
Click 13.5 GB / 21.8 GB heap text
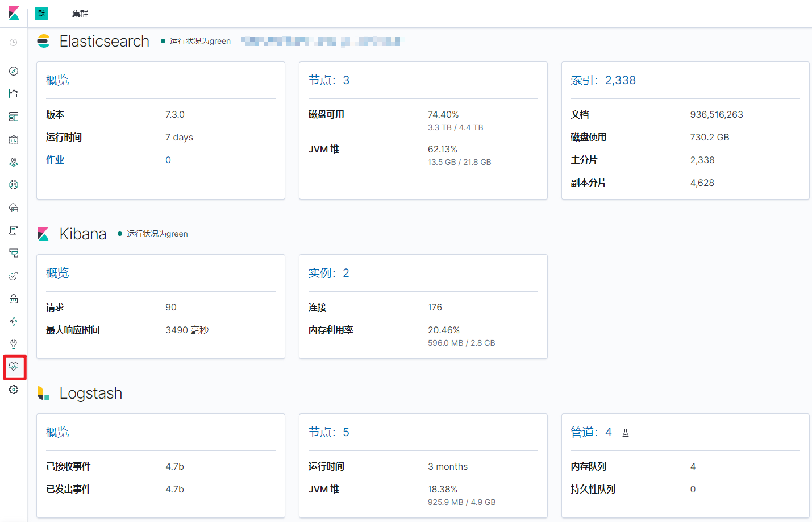[x=460, y=162]
